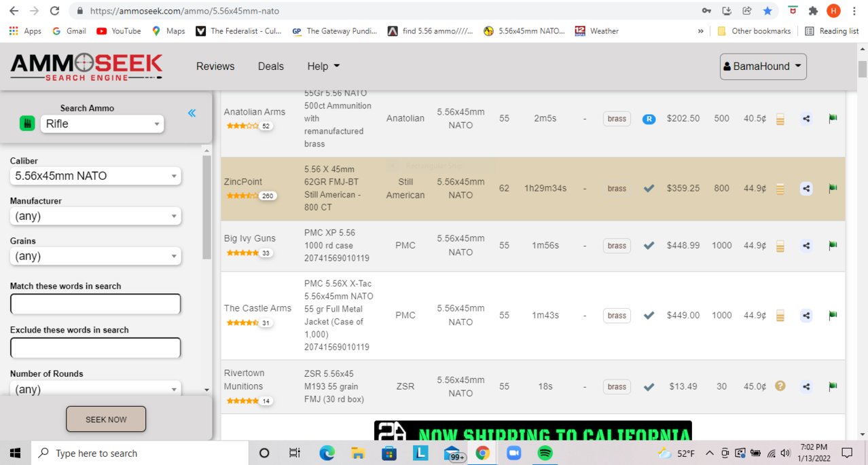Click the AmmoSeek logo
868x465 pixels.
(x=86, y=67)
